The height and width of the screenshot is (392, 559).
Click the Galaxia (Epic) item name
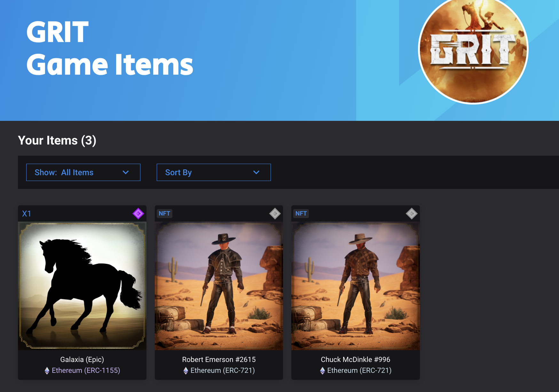[82, 359]
